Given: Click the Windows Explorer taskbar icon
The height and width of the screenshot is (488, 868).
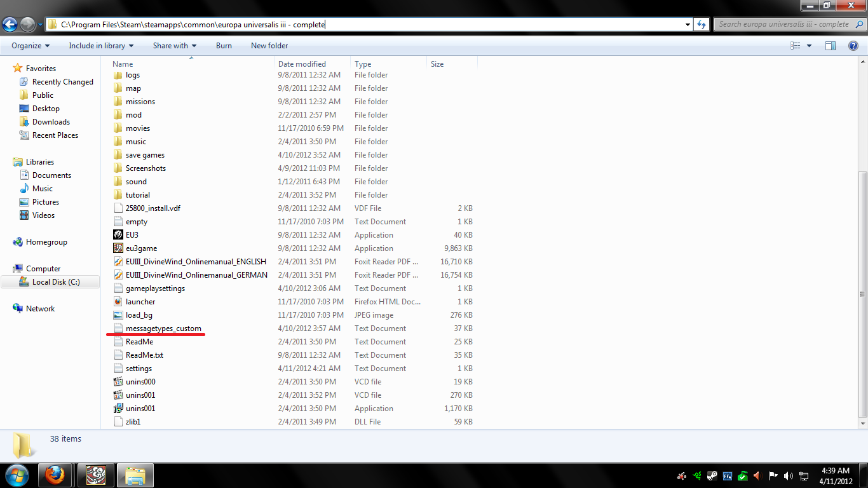Looking at the screenshot, I should (135, 475).
